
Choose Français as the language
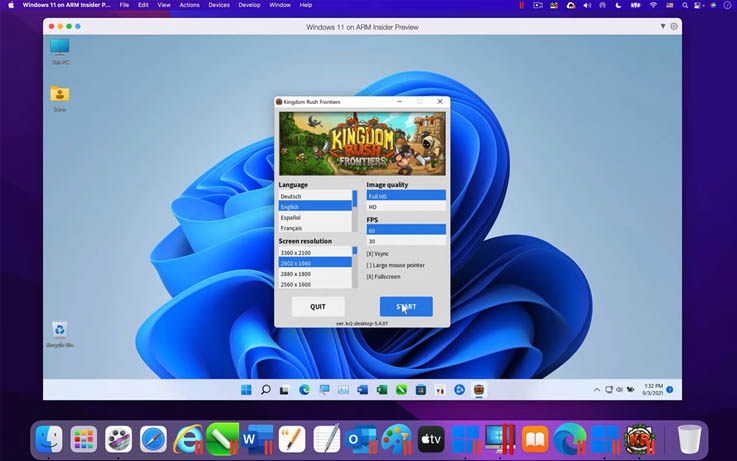[x=315, y=228]
